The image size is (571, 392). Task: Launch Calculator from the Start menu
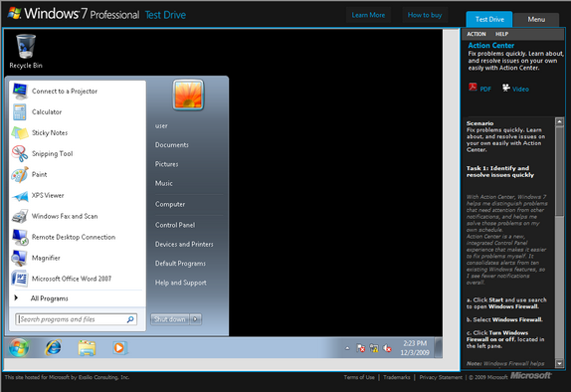click(20, 111)
